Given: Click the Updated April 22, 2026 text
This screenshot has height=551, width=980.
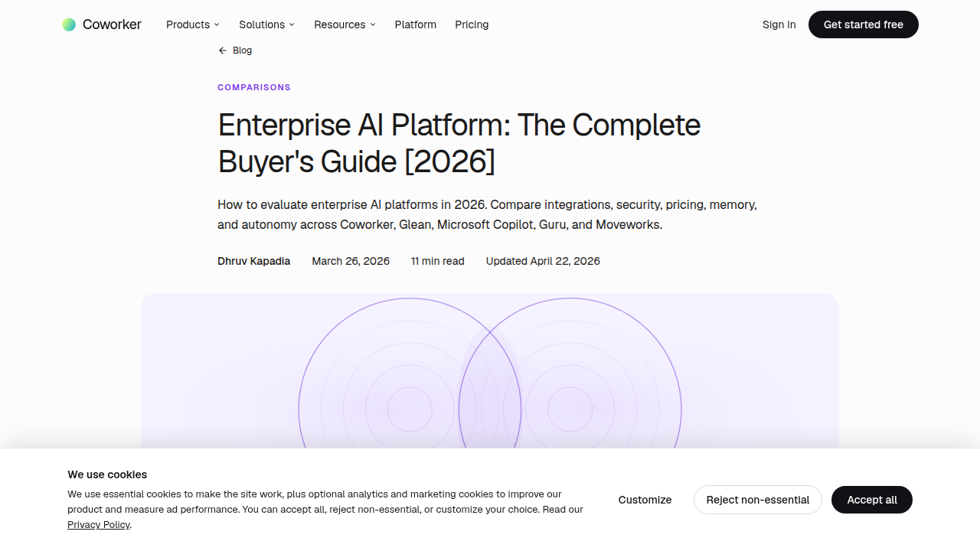Looking at the screenshot, I should pos(543,261).
